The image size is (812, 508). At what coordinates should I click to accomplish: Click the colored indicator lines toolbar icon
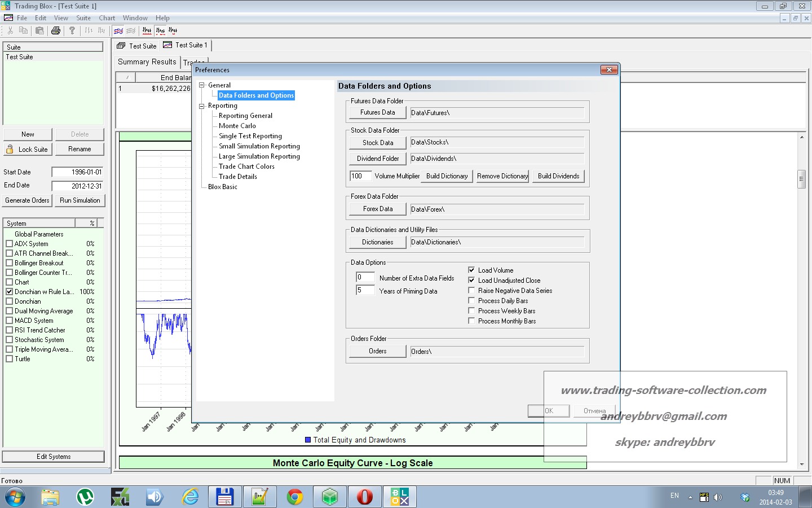click(118, 30)
